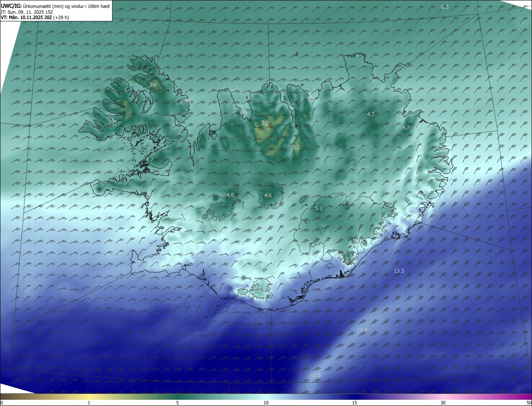Screen dimensions: 532x406
Task: Click the 4.6 value label on the map
Action: point(268,196)
